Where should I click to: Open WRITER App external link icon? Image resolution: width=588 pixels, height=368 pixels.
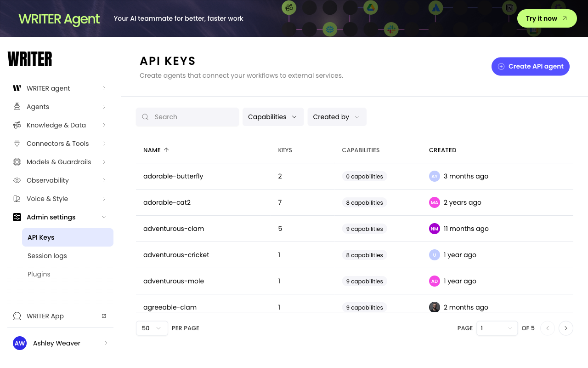point(104,316)
